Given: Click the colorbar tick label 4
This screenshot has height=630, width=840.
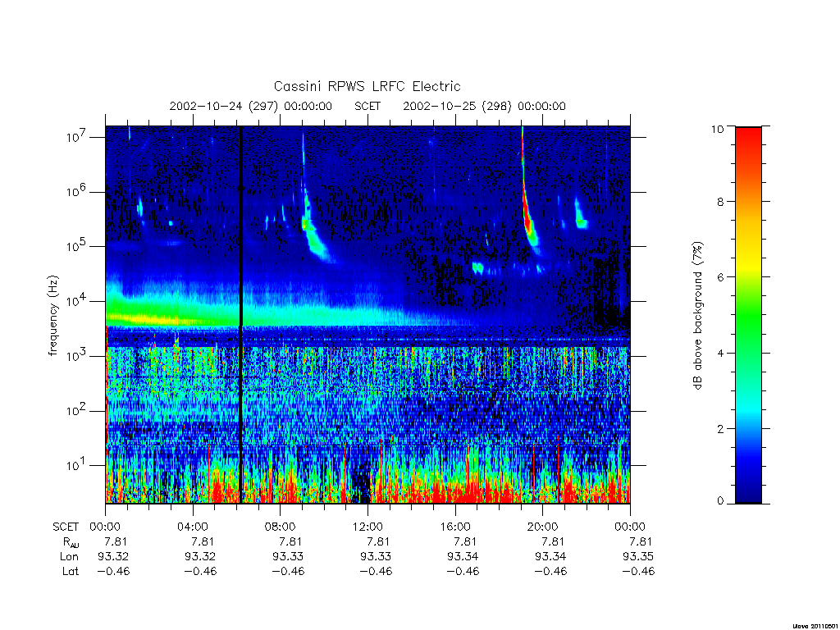Looking at the screenshot, I should [x=719, y=353].
